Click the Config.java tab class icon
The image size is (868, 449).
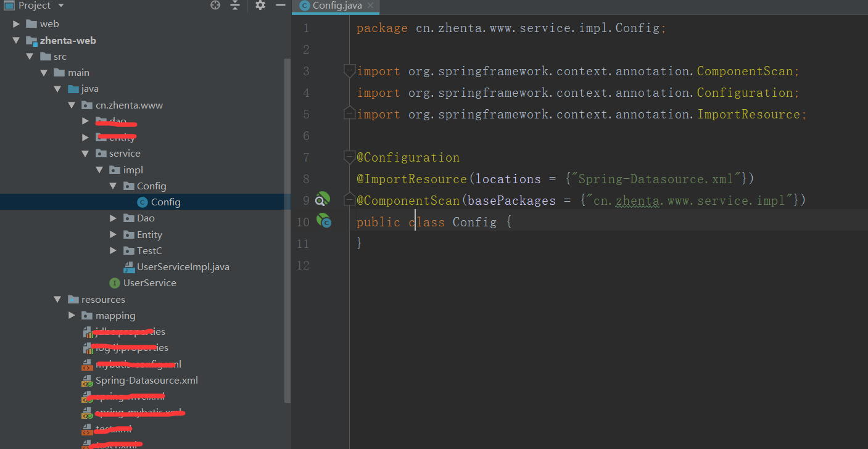pos(304,6)
